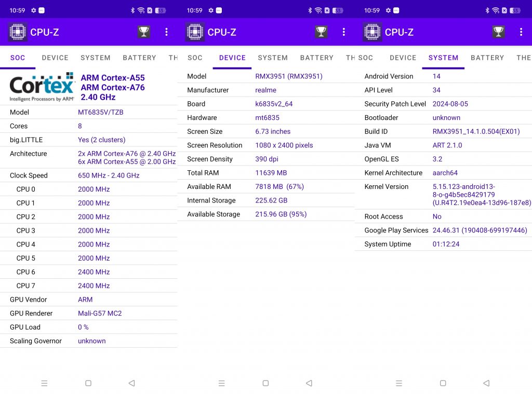The image size is (532, 394).
Task: Tap the CPU 3 frequency row
Action: (88, 230)
